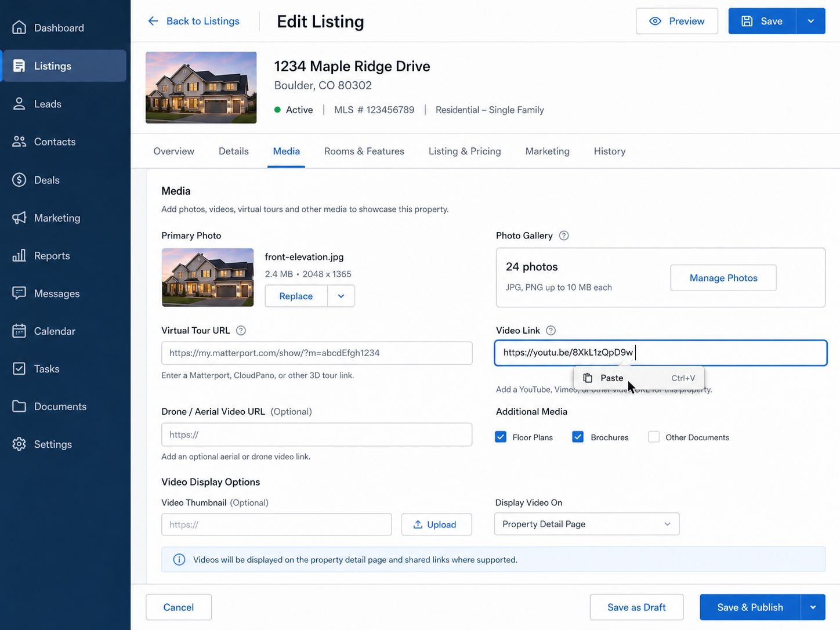Viewport: 840px width, 630px height.
Task: Open Dashboard from the home icon
Action: pyautogui.click(x=19, y=27)
